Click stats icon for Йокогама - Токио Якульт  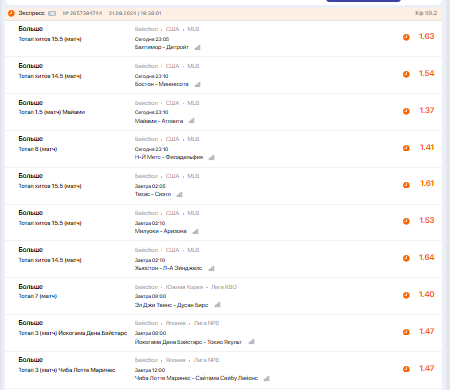[252, 342]
